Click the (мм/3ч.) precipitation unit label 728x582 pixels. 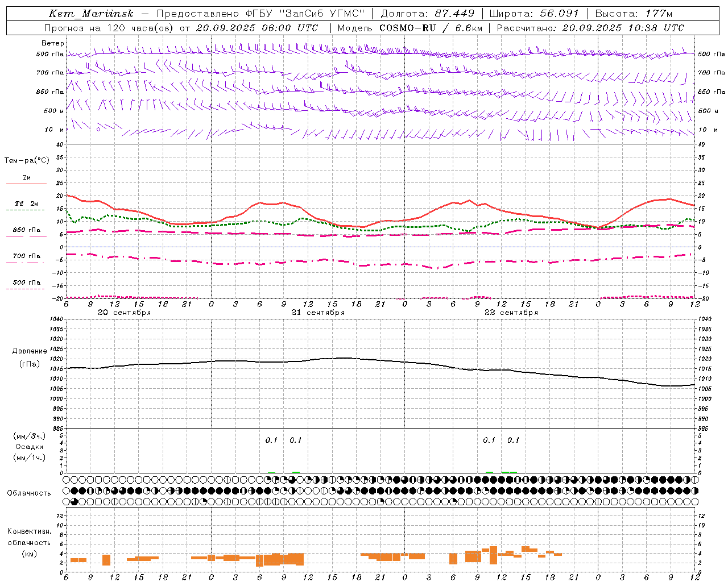[x=30, y=436]
